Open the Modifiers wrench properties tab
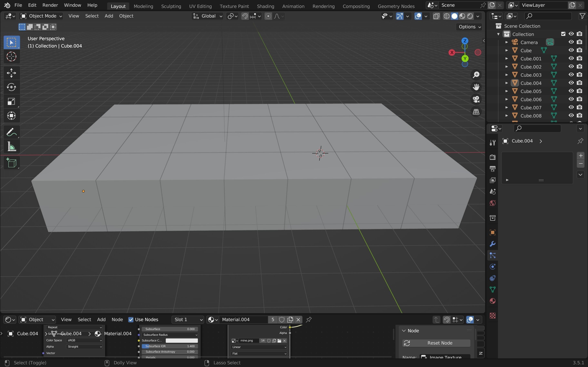This screenshot has width=588, height=367. coord(492,244)
